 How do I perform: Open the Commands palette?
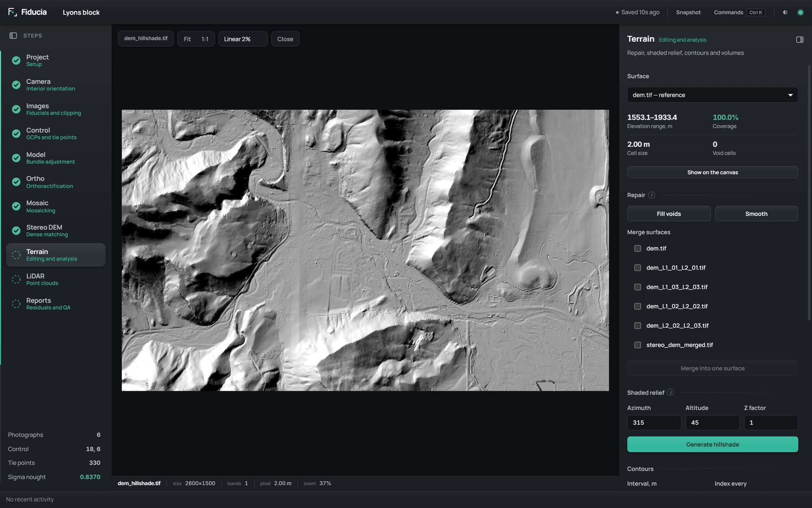[x=739, y=12]
